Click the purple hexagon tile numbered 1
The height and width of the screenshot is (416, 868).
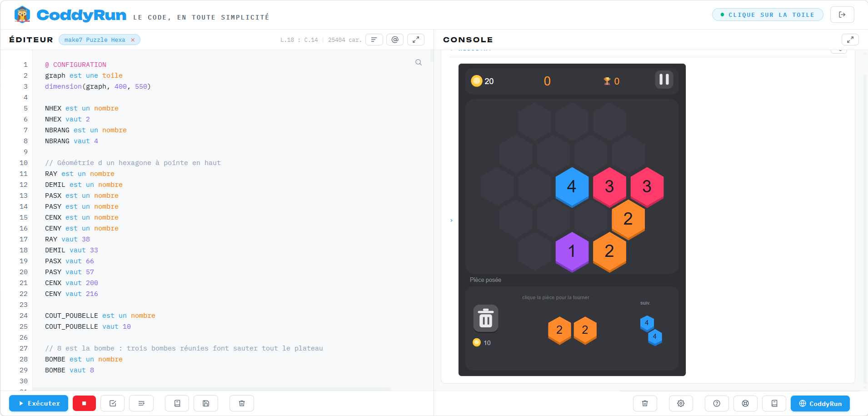click(572, 251)
